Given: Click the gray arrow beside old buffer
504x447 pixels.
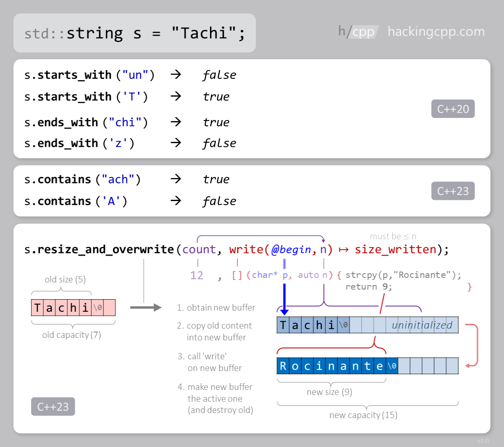Looking at the screenshot, I should [146, 308].
